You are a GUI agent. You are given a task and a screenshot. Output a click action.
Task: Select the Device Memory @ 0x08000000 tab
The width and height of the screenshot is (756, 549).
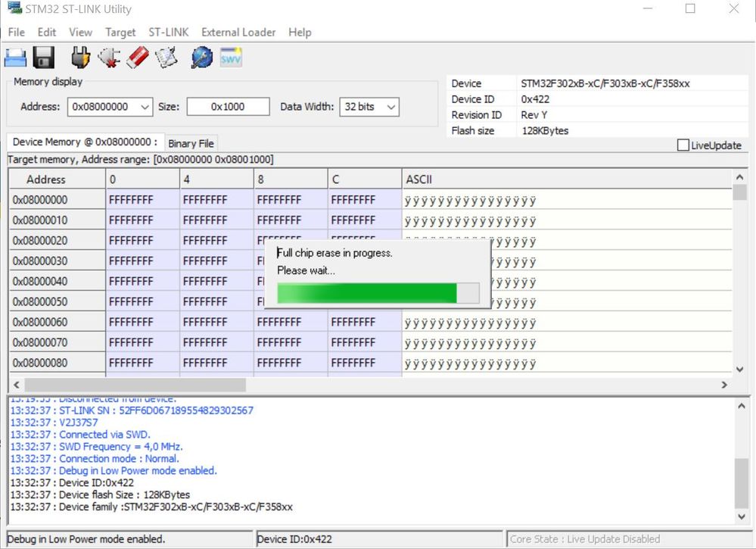point(86,142)
